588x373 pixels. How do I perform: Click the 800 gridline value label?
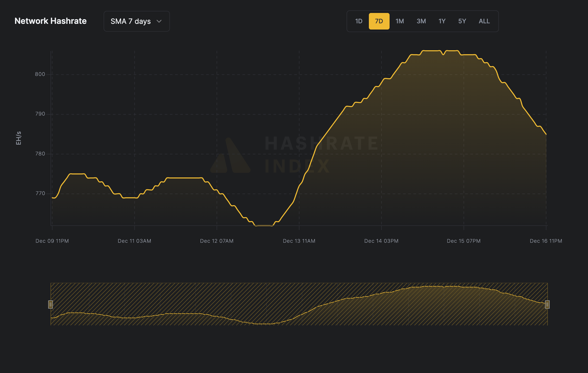point(39,74)
